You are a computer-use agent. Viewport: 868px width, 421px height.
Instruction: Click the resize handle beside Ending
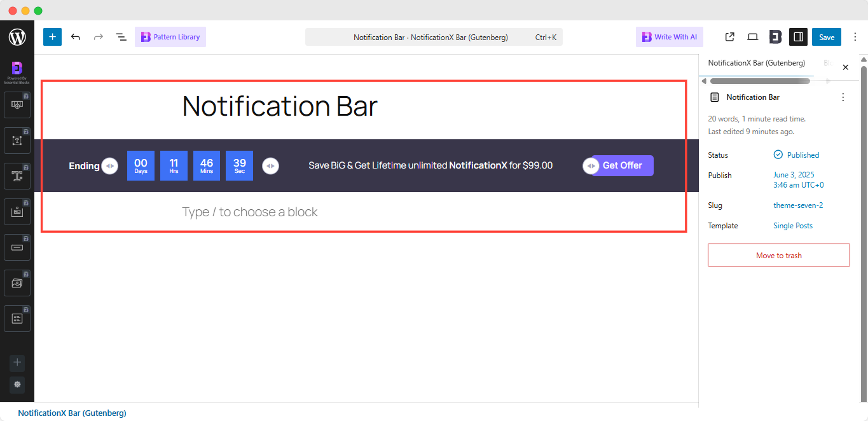pyautogui.click(x=110, y=165)
